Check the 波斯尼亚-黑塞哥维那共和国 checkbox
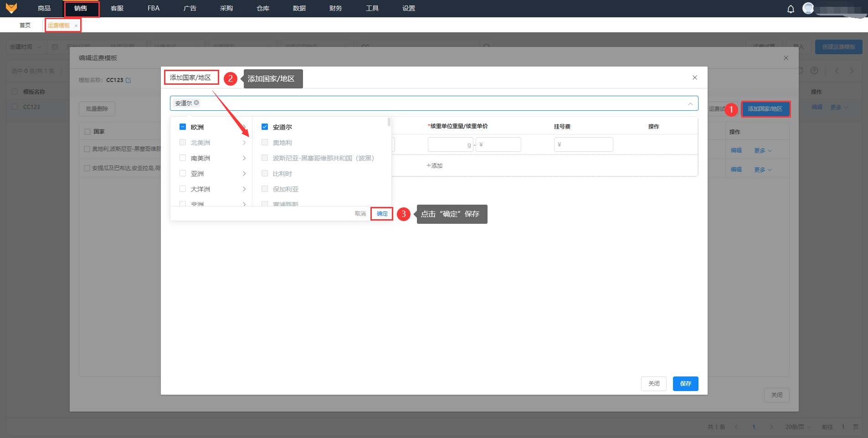The image size is (868, 438). click(x=265, y=158)
